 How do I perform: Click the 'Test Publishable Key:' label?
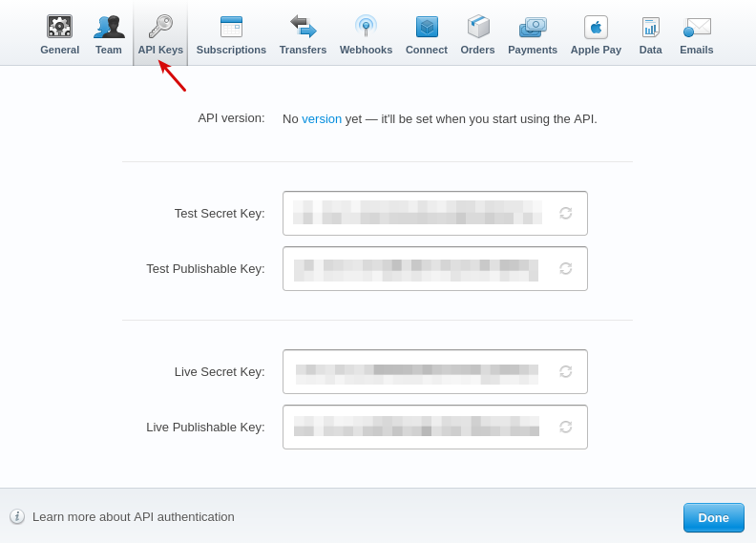point(206,269)
